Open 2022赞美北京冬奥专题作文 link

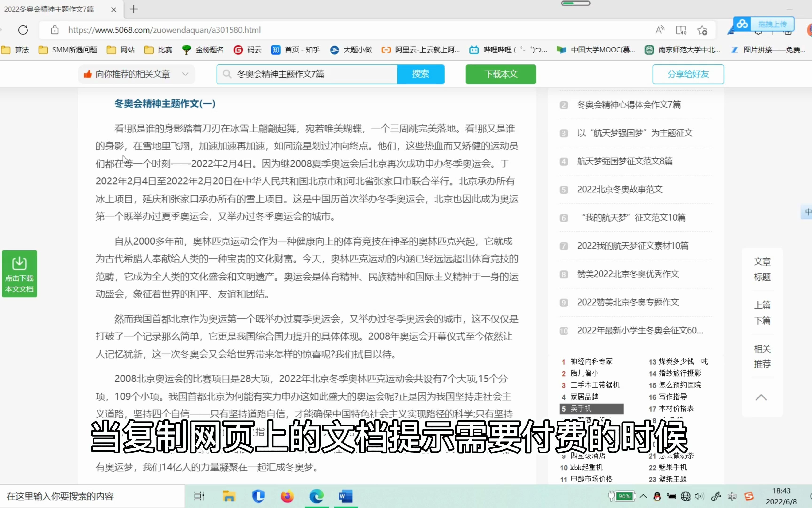(628, 302)
